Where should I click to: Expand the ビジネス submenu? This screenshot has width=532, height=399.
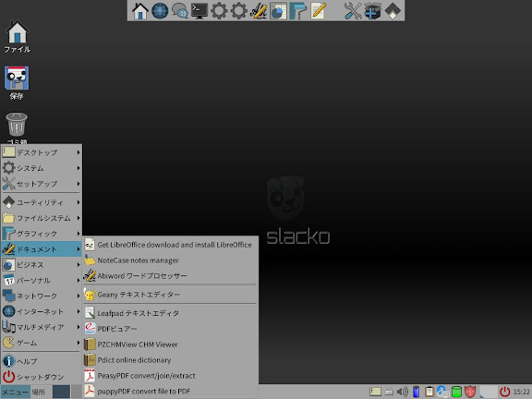[x=42, y=265]
